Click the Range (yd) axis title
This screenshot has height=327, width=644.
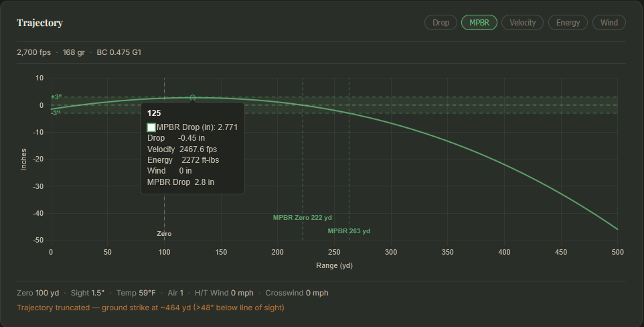[x=334, y=266]
